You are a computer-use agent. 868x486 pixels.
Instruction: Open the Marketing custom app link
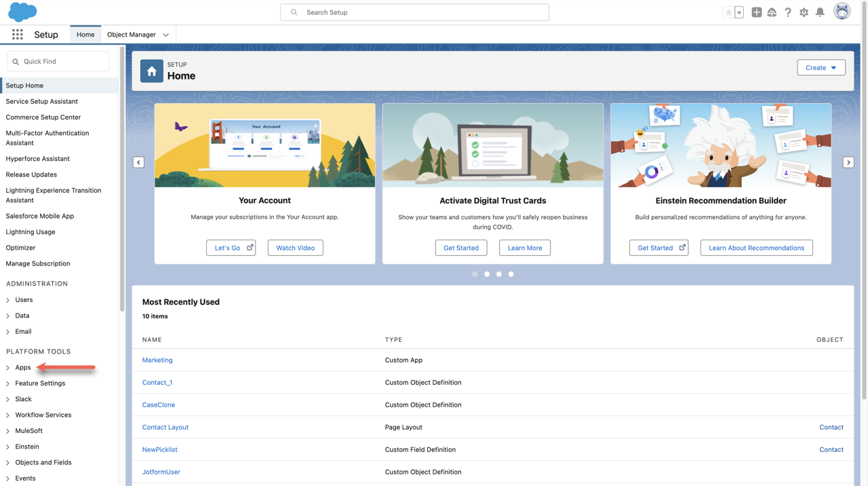coord(157,360)
